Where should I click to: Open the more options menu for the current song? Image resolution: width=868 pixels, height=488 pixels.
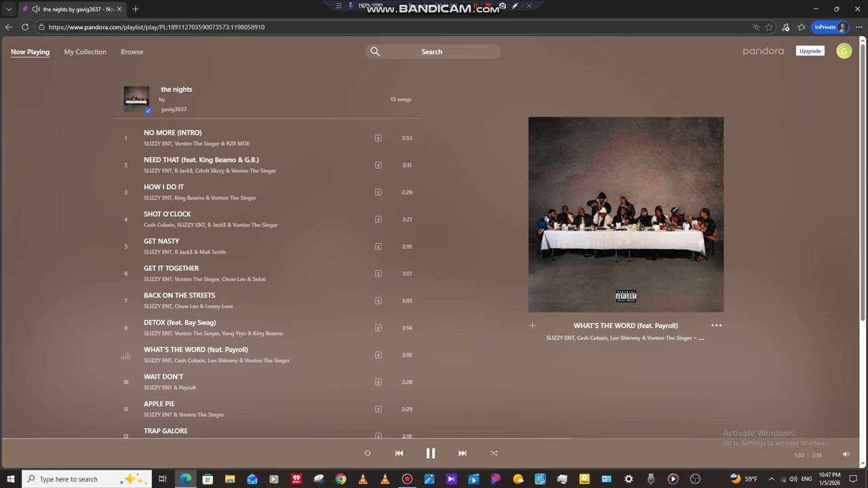point(716,325)
